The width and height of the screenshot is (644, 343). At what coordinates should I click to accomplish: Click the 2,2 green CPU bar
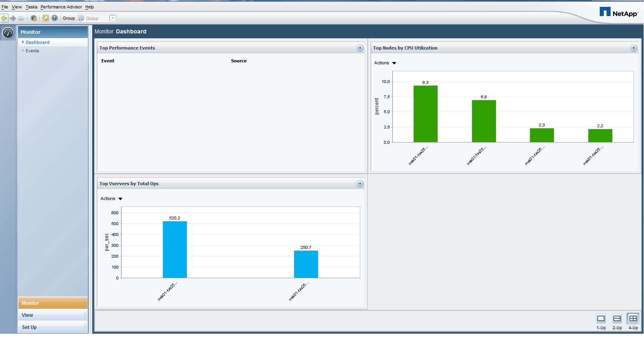600,136
